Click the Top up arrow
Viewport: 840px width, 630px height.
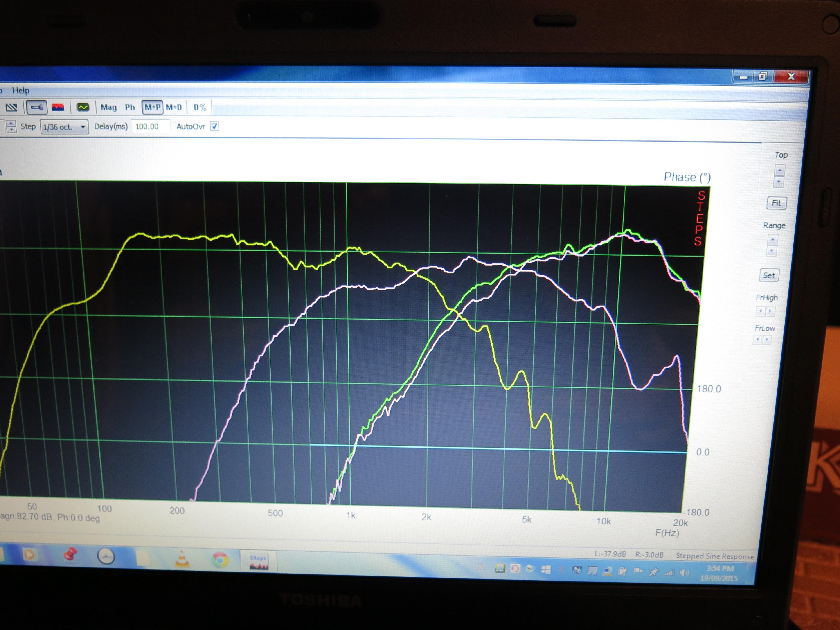[x=780, y=171]
